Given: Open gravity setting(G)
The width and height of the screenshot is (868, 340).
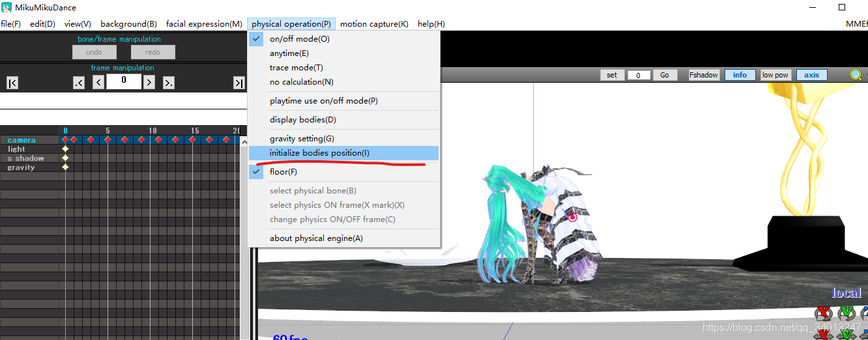Looking at the screenshot, I should tap(343, 139).
